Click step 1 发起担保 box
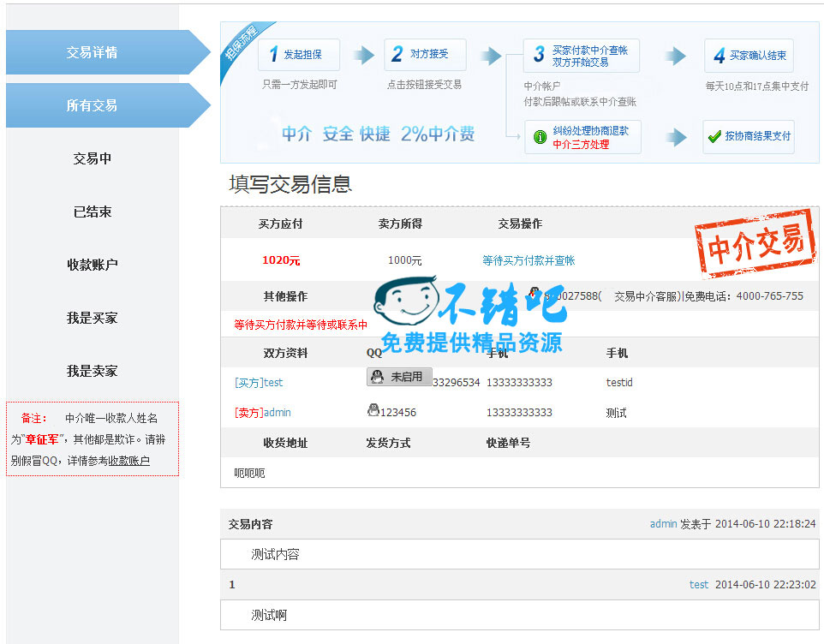Screen dimensions: 824x644 299,55
